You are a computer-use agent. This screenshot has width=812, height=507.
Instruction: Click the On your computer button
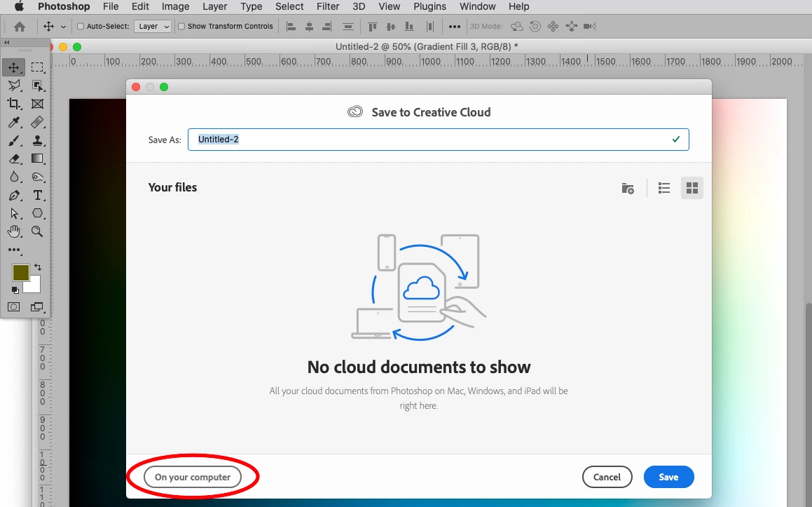[x=193, y=477]
